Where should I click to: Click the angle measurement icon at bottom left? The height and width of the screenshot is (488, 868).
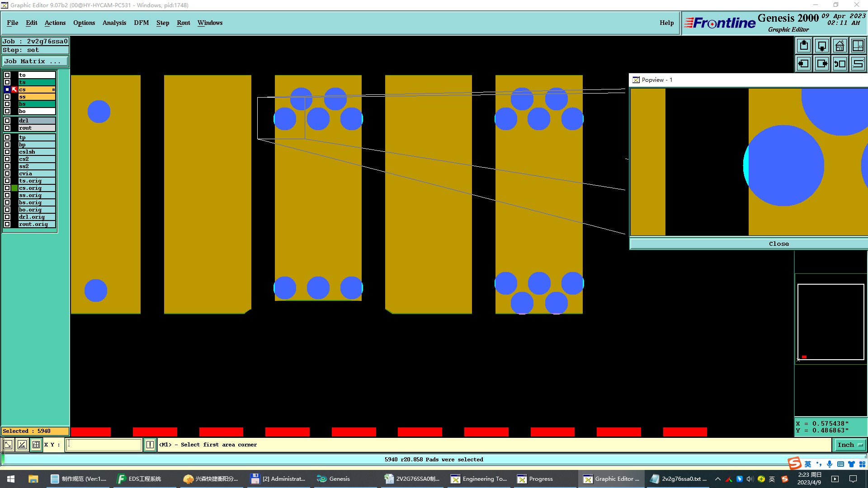pos(22,445)
